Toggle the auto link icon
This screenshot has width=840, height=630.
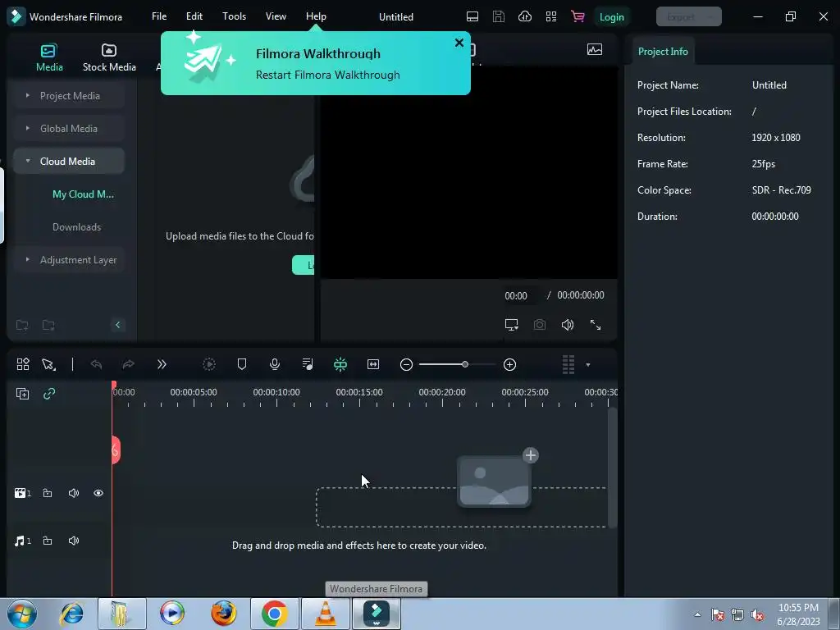coord(49,394)
